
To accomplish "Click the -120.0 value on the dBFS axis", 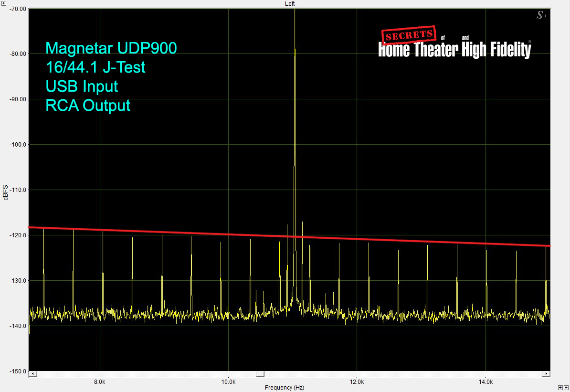I will click(x=18, y=235).
